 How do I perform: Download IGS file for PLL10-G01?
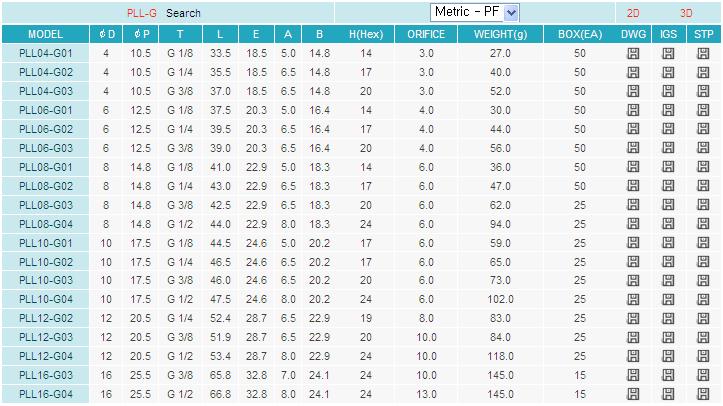pyautogui.click(x=668, y=243)
